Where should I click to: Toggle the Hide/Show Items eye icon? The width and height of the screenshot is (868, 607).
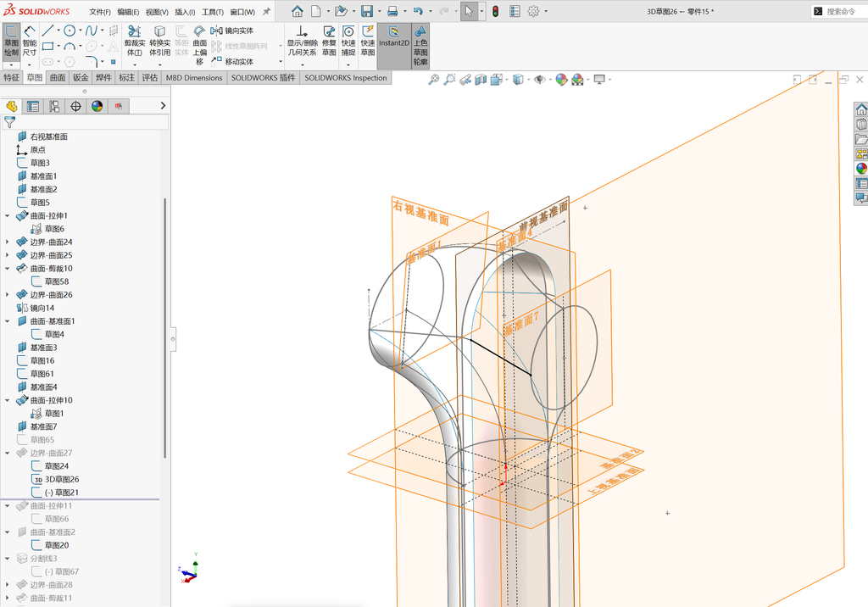coord(538,80)
